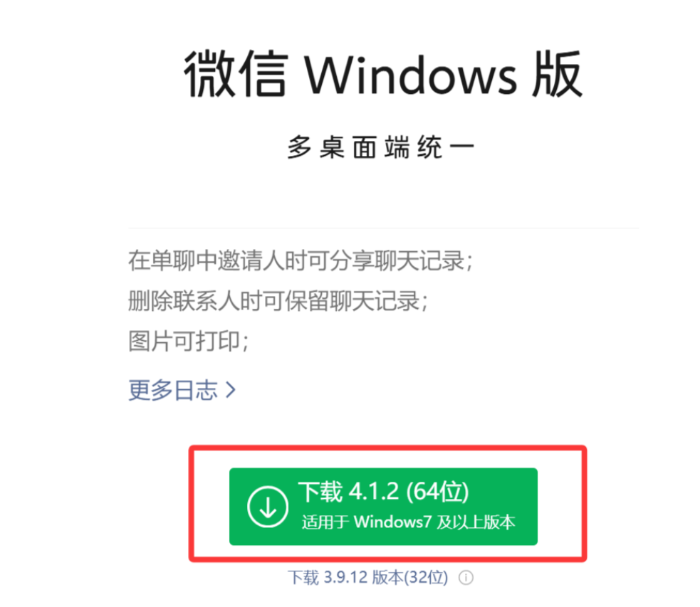The image size is (700, 607).
Task: Click the 在单聊中邀请人时可分享聊天记录 line
Action: pos(300,260)
